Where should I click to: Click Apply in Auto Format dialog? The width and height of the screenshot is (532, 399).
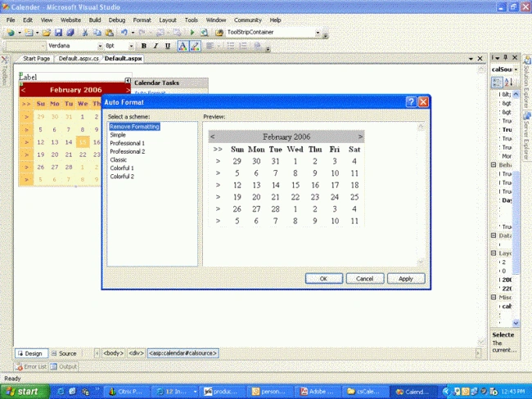(406, 278)
